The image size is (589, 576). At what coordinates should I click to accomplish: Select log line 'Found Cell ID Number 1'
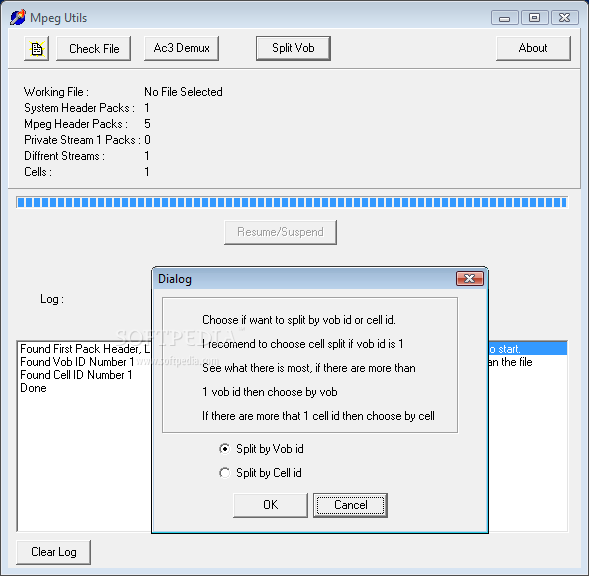76,375
